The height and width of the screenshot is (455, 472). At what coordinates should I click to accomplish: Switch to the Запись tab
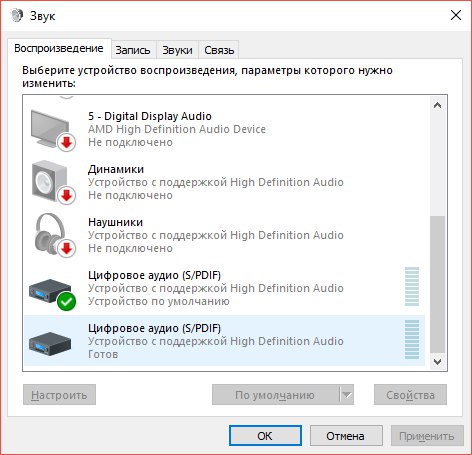[133, 50]
